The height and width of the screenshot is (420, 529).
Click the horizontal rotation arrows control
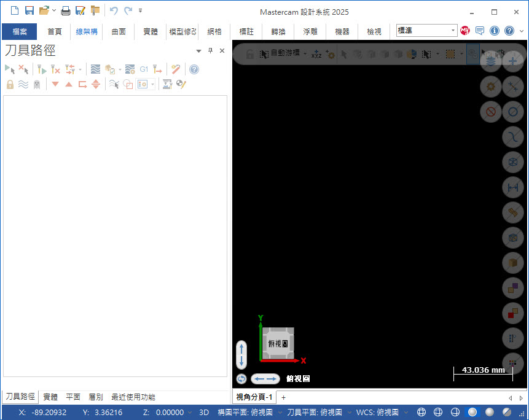(x=265, y=379)
